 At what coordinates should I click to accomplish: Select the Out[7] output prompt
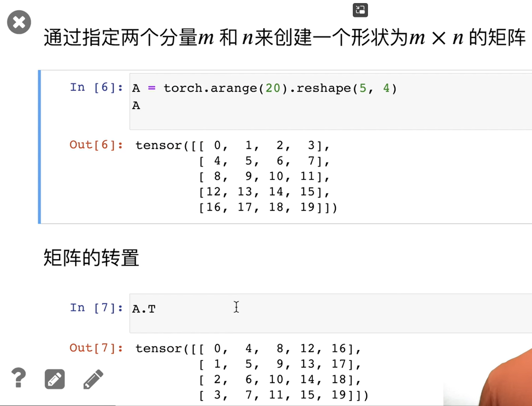97,348
